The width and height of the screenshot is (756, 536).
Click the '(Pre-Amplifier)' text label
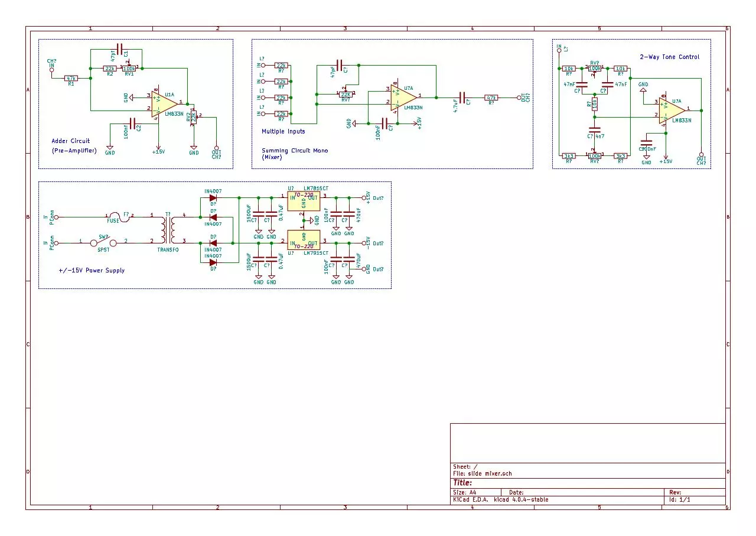pyautogui.click(x=74, y=151)
